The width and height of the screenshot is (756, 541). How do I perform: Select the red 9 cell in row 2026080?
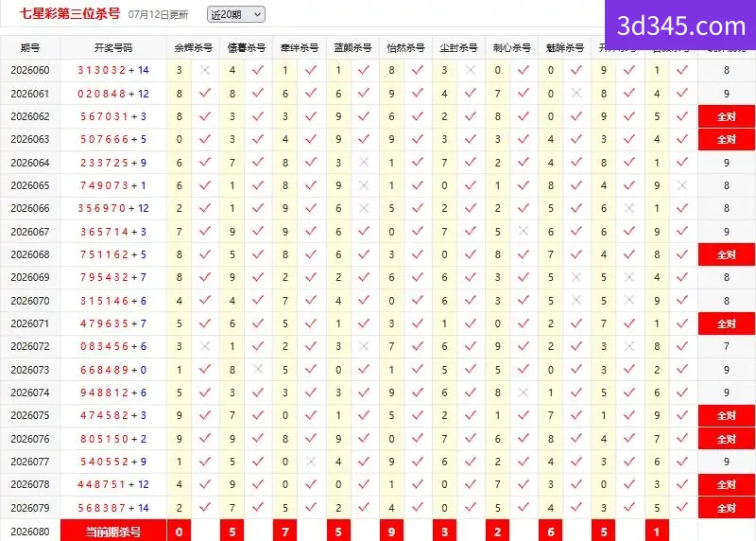coord(391,531)
